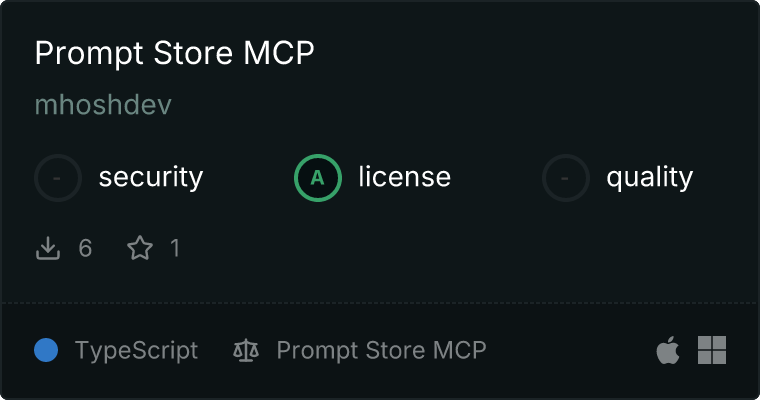Click the license rating label

click(405, 176)
